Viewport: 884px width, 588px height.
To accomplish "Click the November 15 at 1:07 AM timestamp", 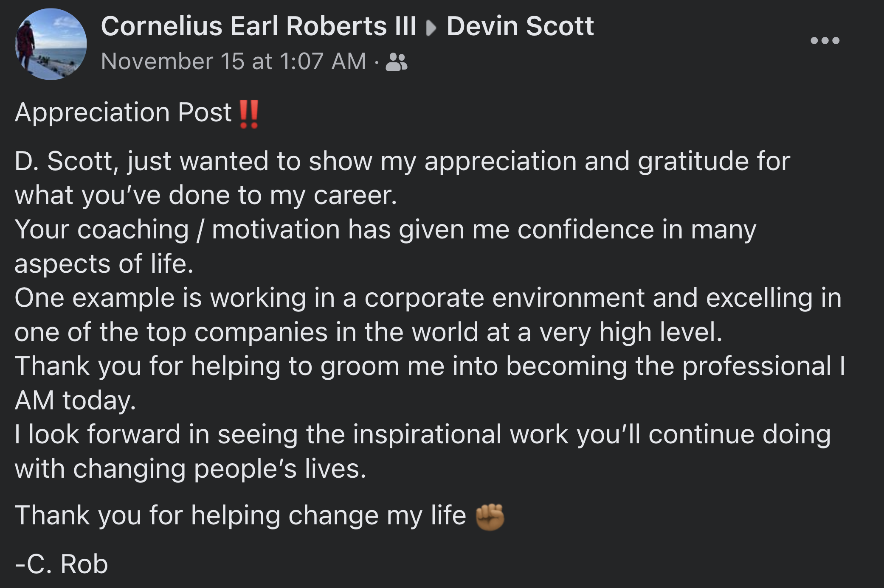I will coord(234,62).
